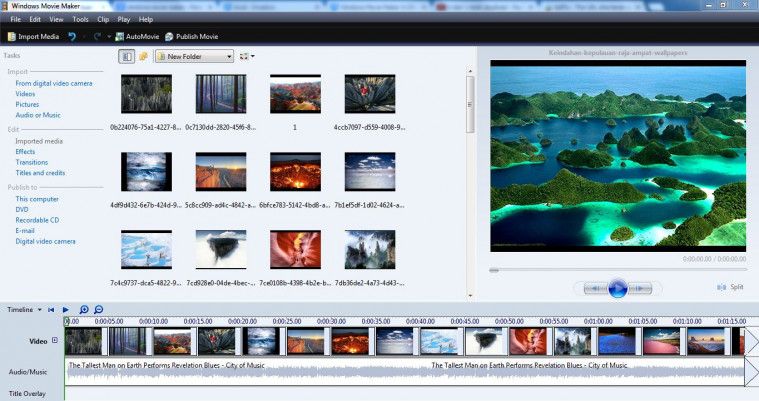Click the Pictures import link

tap(27, 105)
